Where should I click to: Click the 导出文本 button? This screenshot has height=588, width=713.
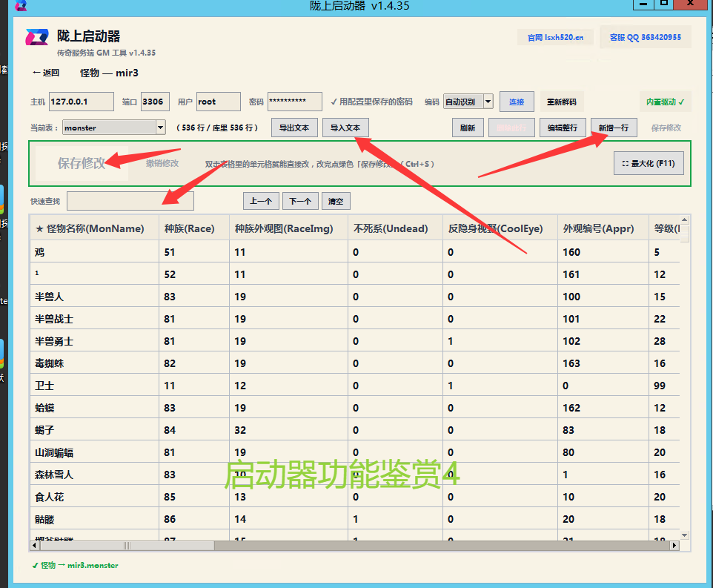(294, 128)
